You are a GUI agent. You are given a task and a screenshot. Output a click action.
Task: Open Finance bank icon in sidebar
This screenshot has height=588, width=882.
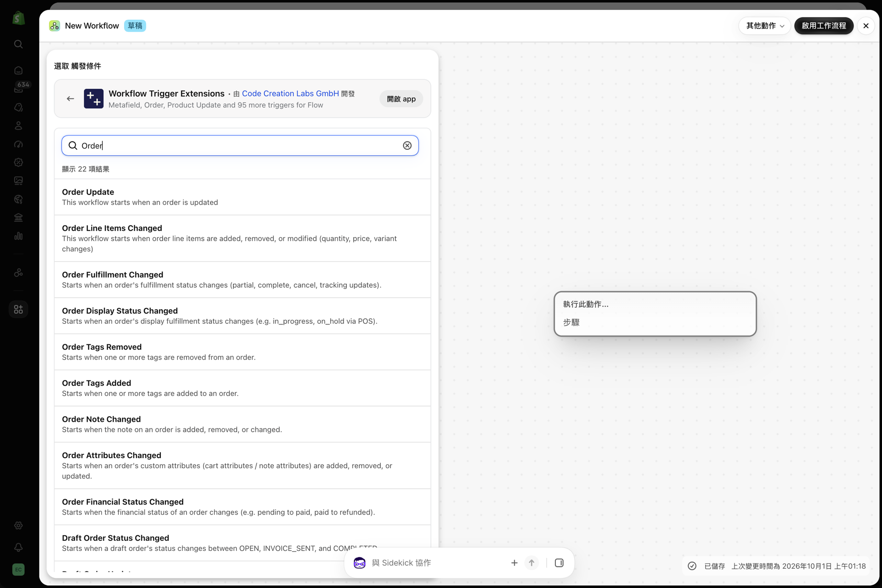click(x=18, y=217)
